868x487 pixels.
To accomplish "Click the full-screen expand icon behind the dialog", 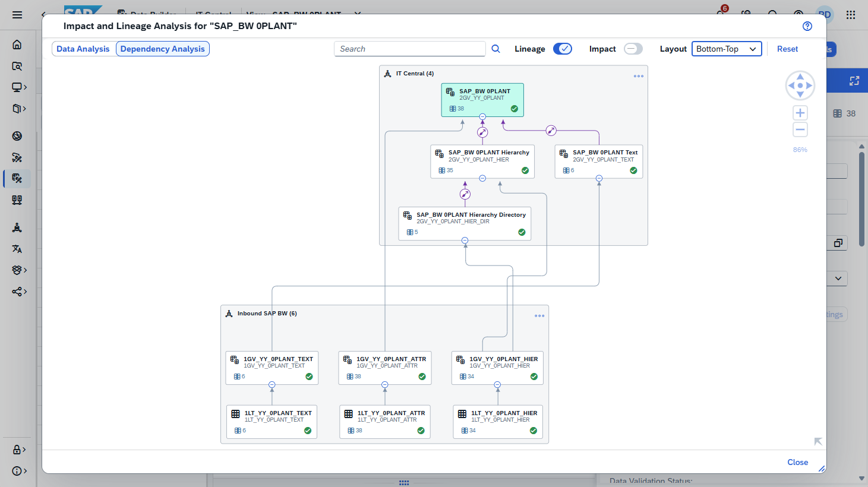I will click(854, 81).
